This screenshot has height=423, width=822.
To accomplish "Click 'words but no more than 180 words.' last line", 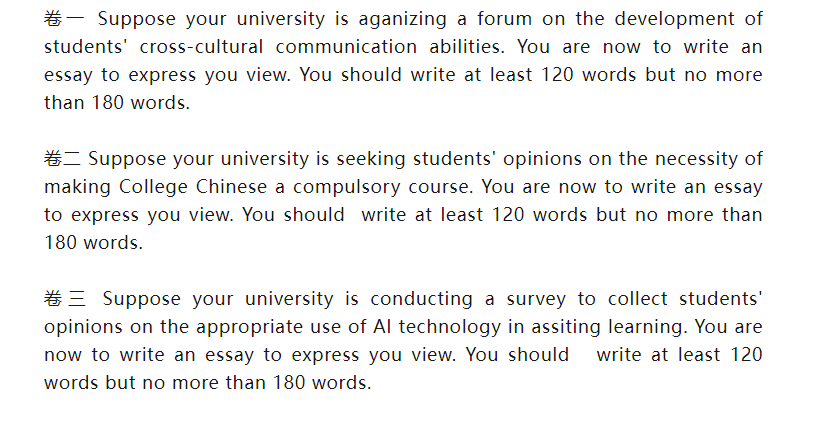I will [x=208, y=383].
